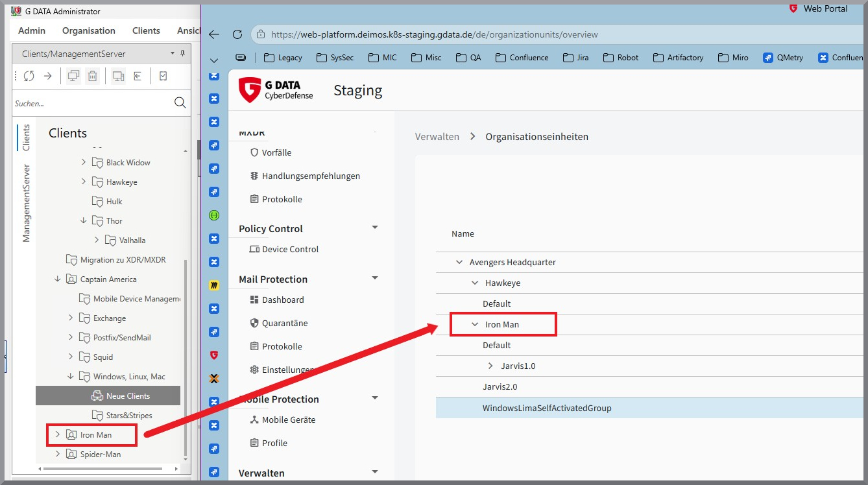Collapse Avengers Headquarter in the web portal tree

coord(460,263)
